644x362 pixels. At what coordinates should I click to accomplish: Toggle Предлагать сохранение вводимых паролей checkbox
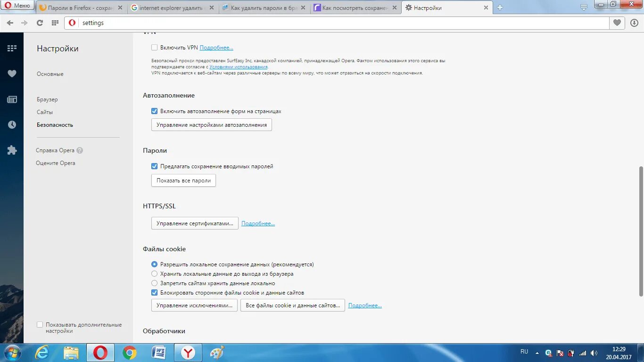pos(154,166)
